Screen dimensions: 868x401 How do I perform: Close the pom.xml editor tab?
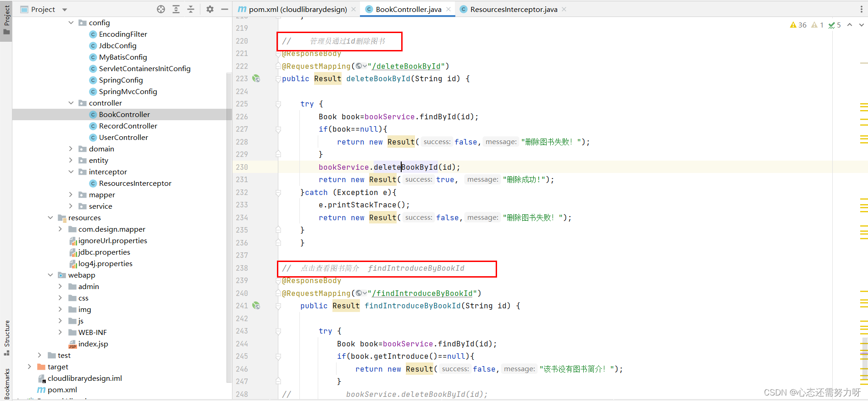click(x=354, y=9)
